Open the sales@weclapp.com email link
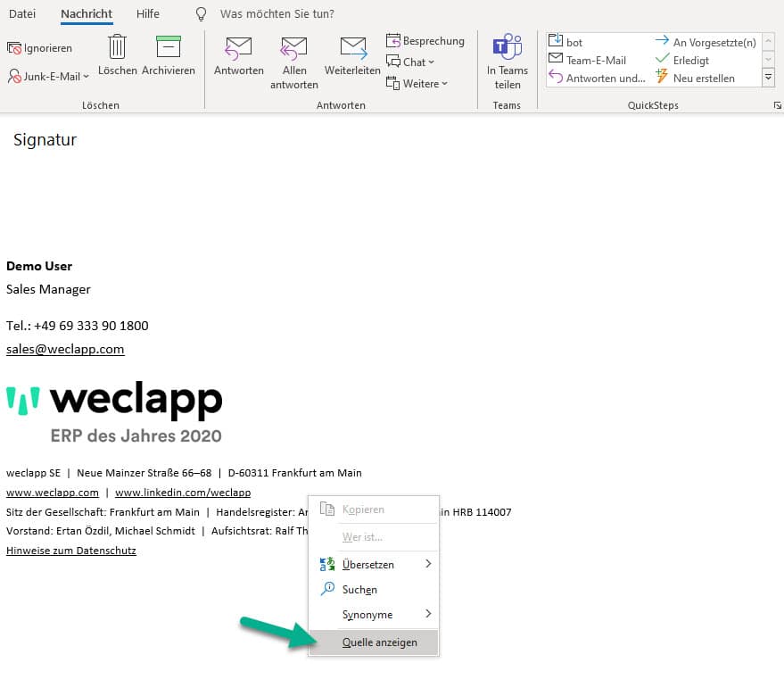The image size is (784, 696). pos(65,349)
